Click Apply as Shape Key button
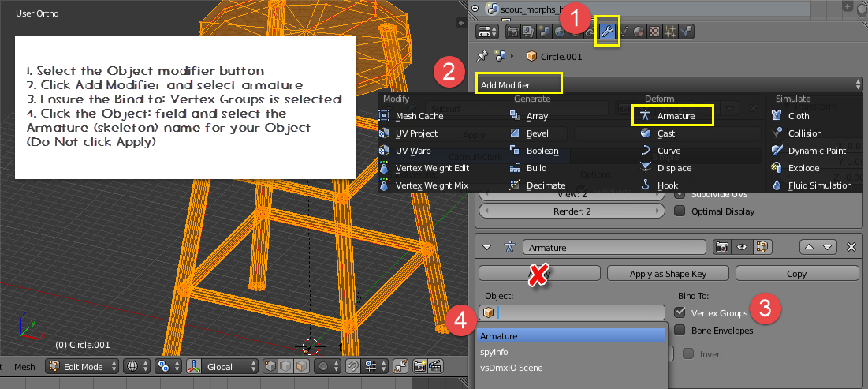 [667, 273]
